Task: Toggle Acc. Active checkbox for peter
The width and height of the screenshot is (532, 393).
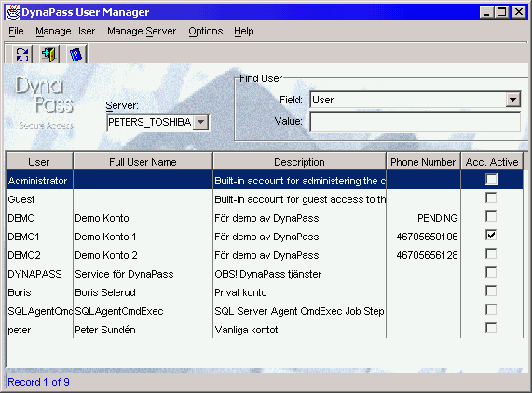Action: pos(491,328)
